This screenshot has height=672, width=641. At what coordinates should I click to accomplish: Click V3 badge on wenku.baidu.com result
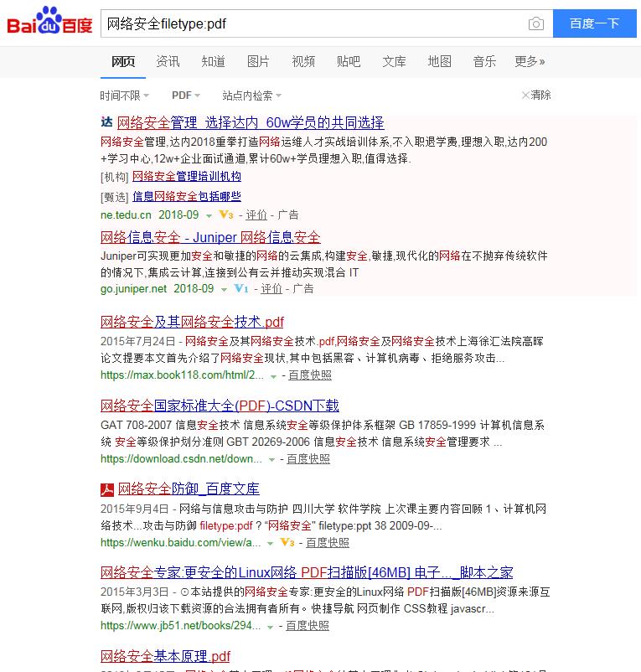coord(287,543)
